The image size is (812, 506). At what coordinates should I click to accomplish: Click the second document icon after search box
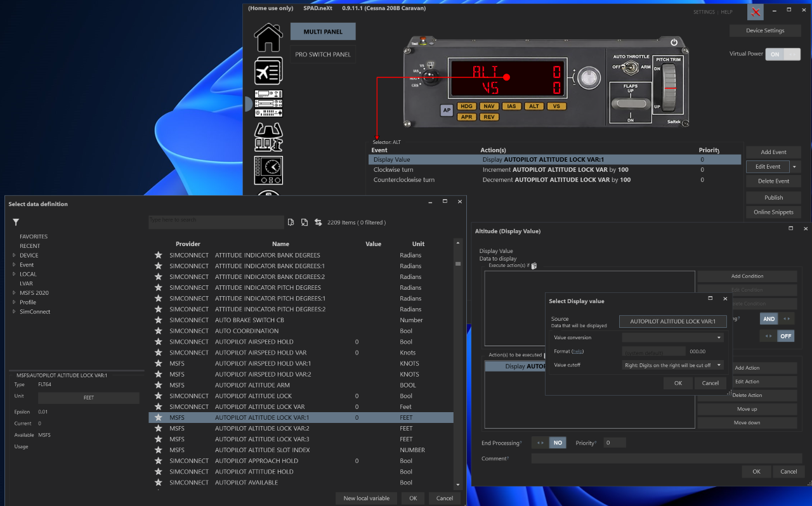[304, 223]
